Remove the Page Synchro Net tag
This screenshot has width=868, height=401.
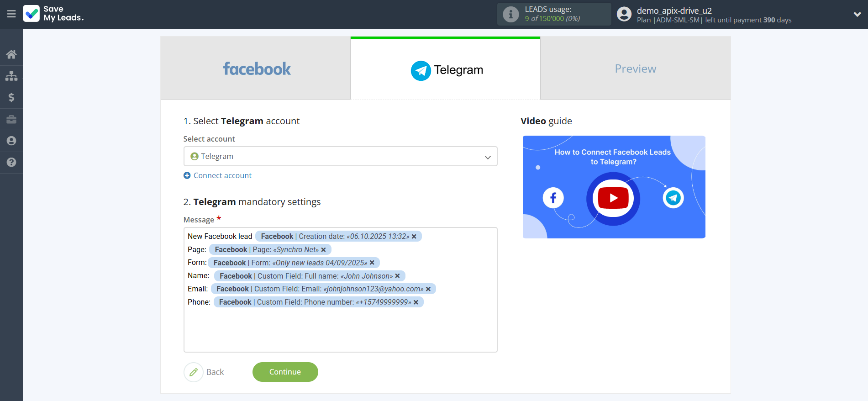pyautogui.click(x=324, y=250)
